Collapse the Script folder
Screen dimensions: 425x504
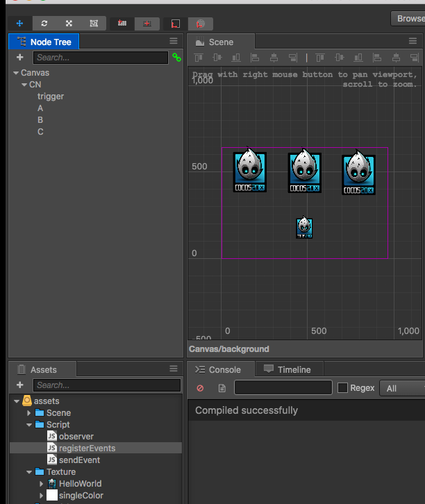point(29,425)
